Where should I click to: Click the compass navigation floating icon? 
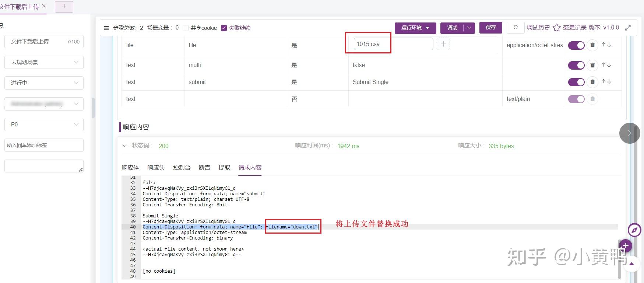[x=634, y=231]
